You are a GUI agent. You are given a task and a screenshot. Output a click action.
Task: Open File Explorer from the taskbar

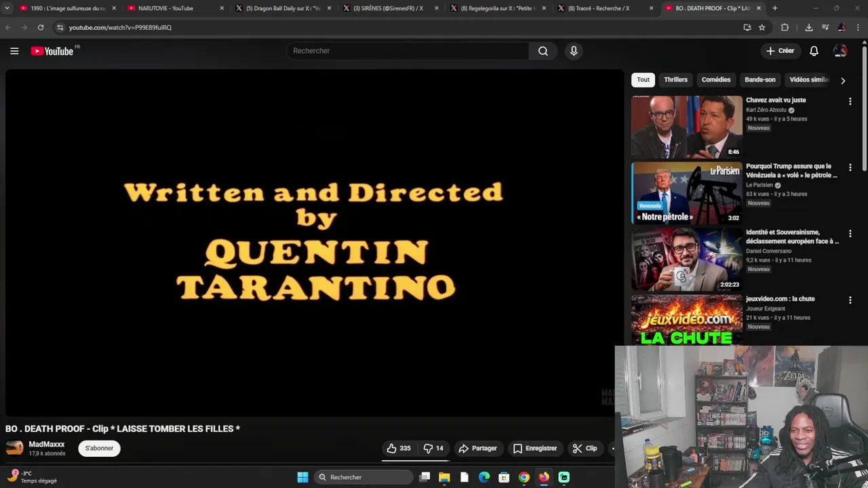444,477
